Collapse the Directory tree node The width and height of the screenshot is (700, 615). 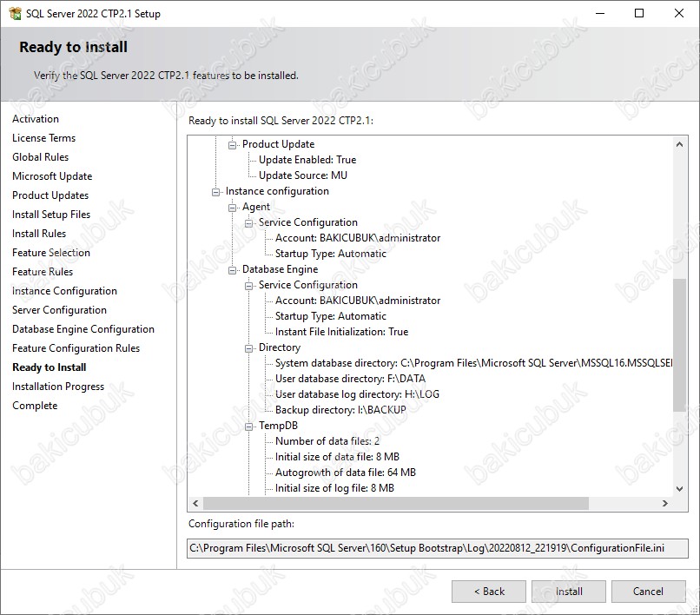[248, 348]
